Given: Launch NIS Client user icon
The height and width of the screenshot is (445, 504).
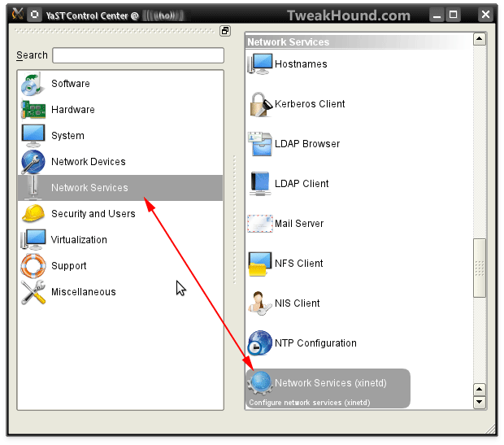Looking at the screenshot, I should coord(259,303).
